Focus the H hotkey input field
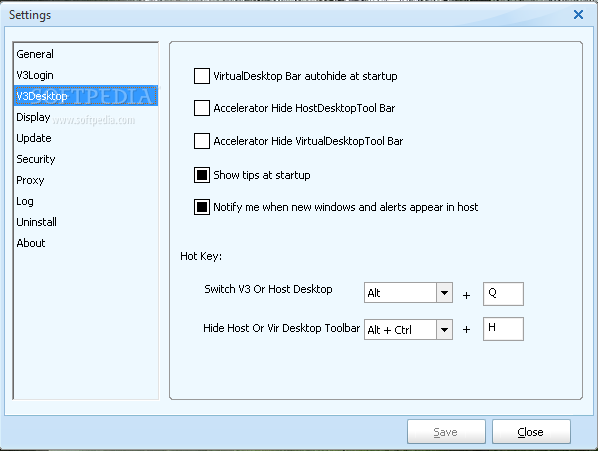Image resolution: width=598 pixels, height=451 pixels. point(503,329)
